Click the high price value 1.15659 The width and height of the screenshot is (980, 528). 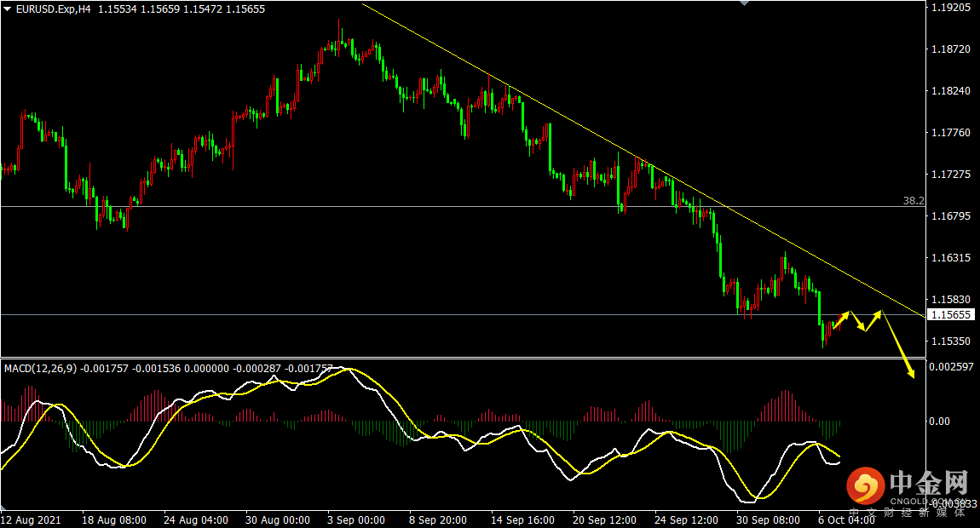[160, 9]
